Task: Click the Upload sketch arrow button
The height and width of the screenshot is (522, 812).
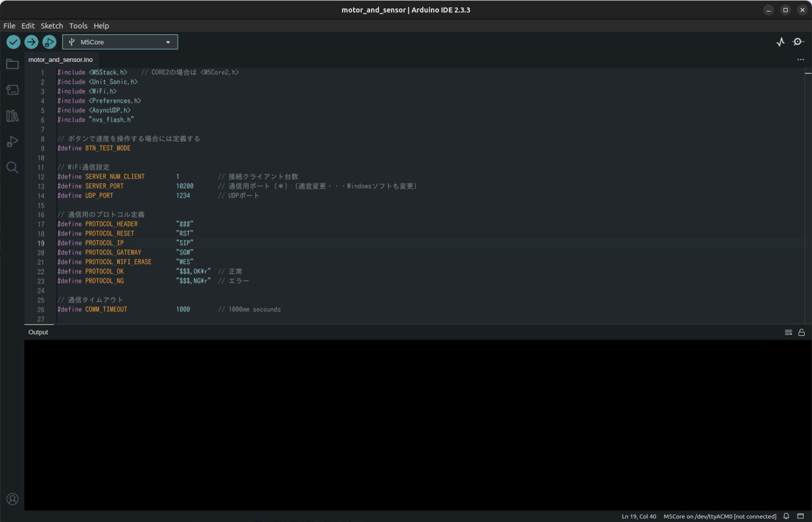Action: pyautogui.click(x=31, y=42)
